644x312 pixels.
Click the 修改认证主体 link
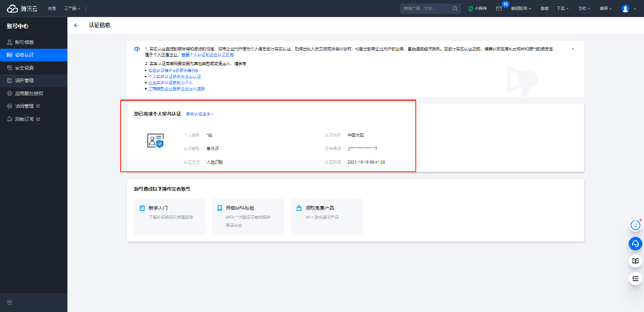click(200, 114)
